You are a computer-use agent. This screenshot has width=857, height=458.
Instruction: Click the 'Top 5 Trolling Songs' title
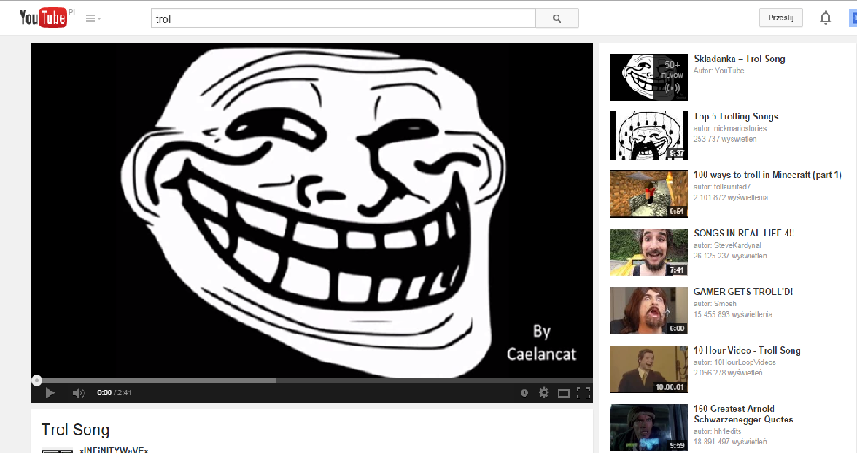tap(736, 116)
